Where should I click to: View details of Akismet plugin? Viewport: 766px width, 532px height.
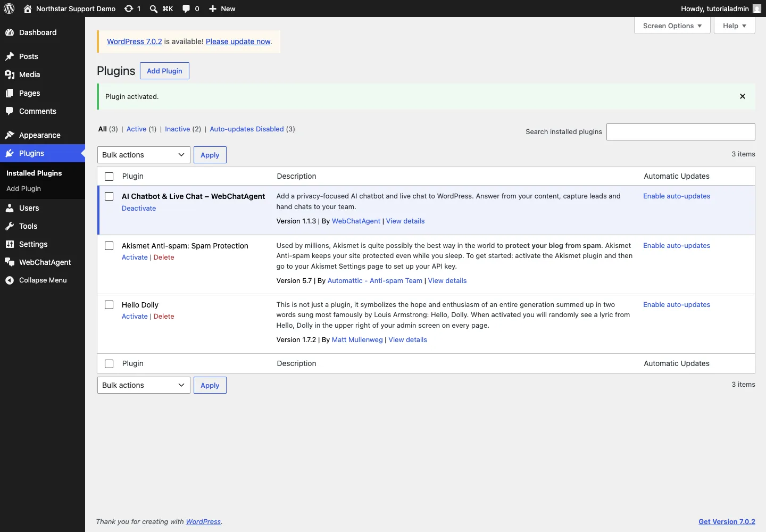447,280
